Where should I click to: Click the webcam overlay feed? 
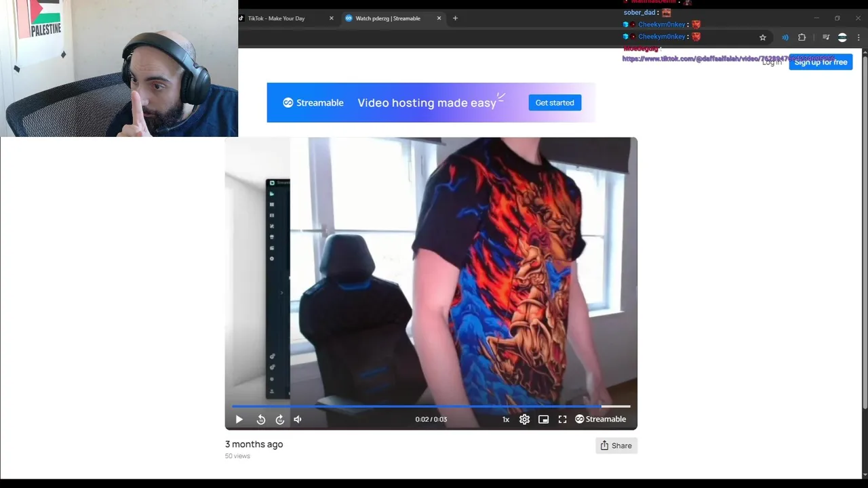[x=119, y=68]
